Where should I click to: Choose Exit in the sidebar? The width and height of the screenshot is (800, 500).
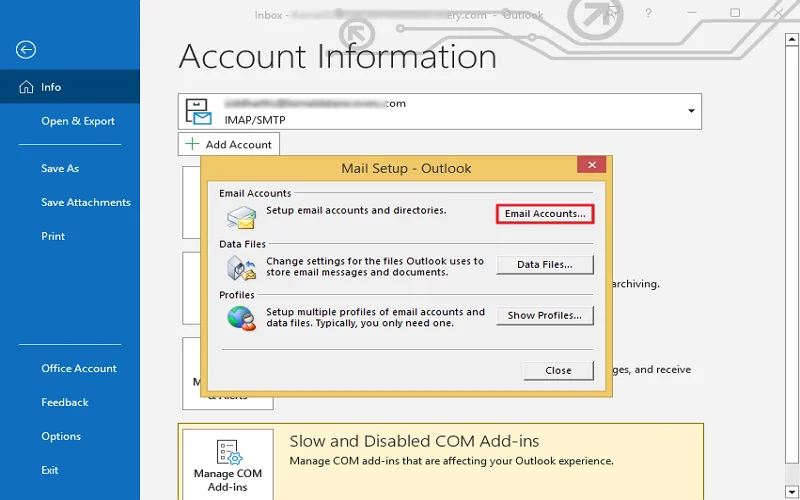(49, 470)
